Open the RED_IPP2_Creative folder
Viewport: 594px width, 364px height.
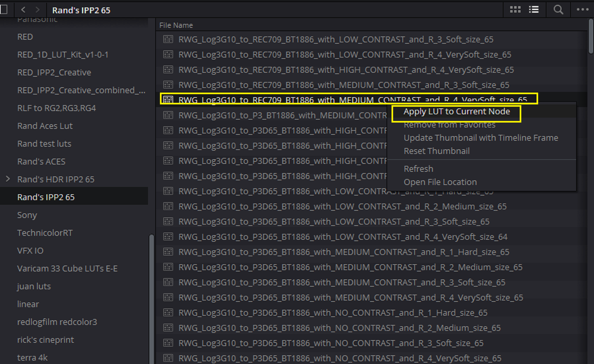pyautogui.click(x=54, y=72)
